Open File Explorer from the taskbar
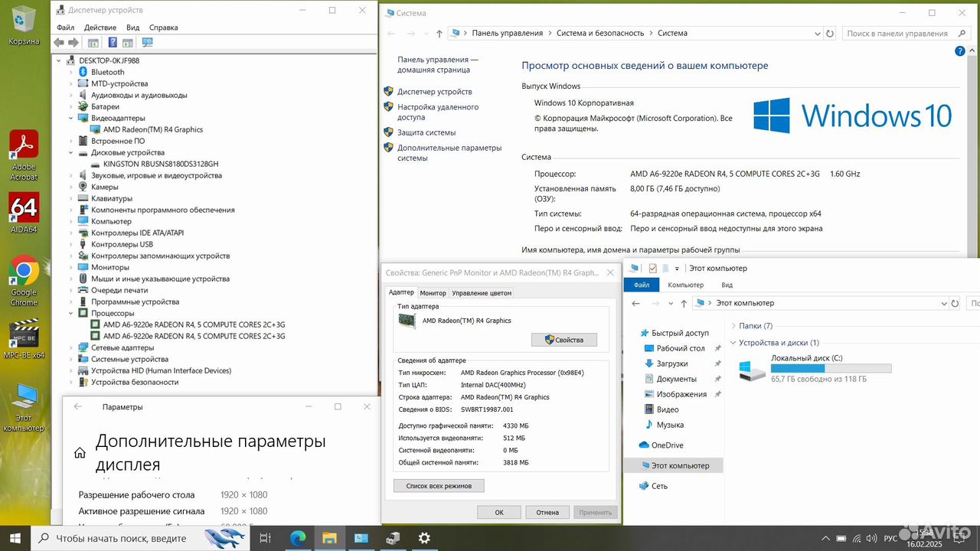Image resolution: width=980 pixels, height=551 pixels. [x=328, y=538]
